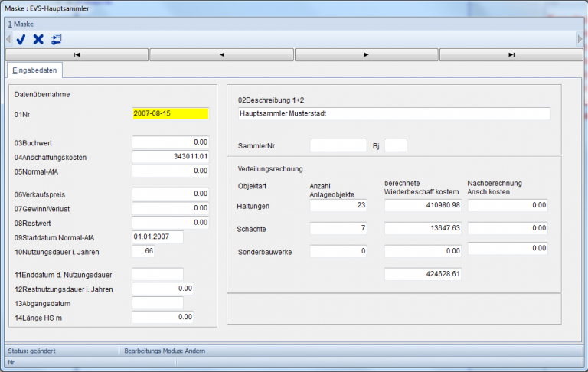Click the third toolbar icon beside cancel X
The width and height of the screenshot is (588, 372).
click(x=57, y=39)
